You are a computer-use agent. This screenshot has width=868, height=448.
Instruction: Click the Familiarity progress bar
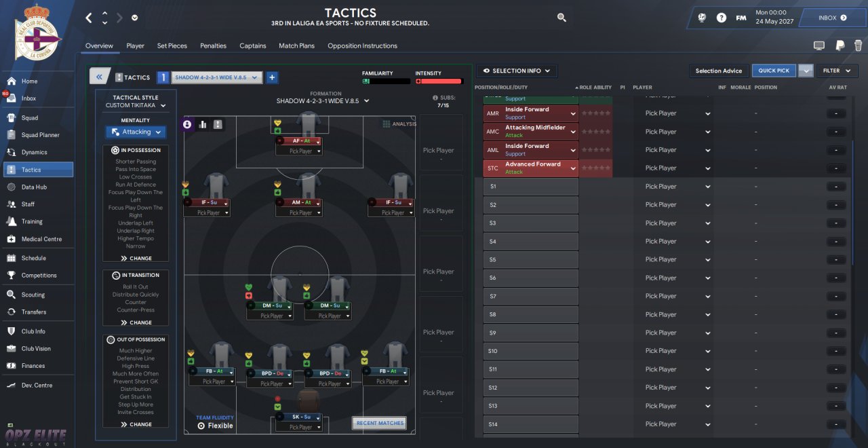click(x=387, y=81)
